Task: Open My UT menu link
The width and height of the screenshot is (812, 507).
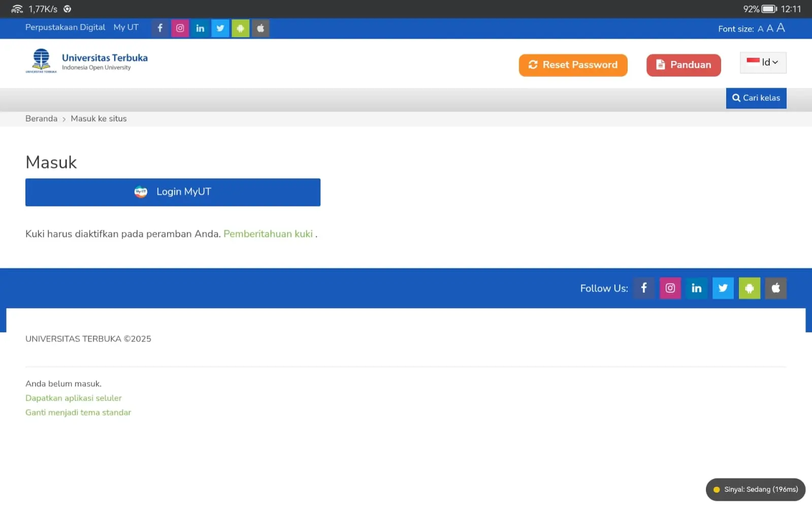Action: [x=126, y=27]
